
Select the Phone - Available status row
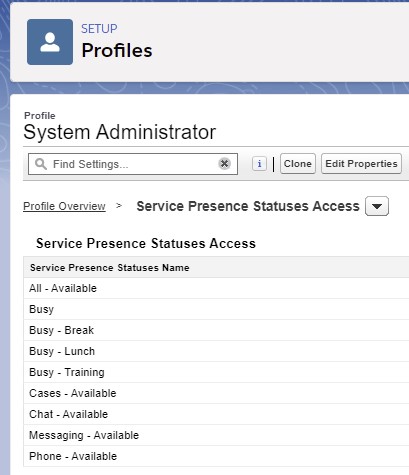(x=216, y=456)
